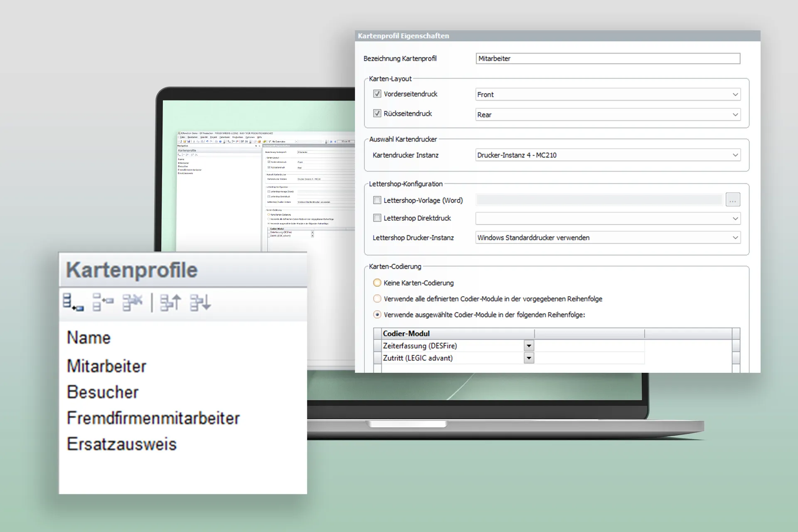The image size is (798, 532).
Task: Move profile down with the down-arrow icon
Action: pyautogui.click(x=200, y=302)
